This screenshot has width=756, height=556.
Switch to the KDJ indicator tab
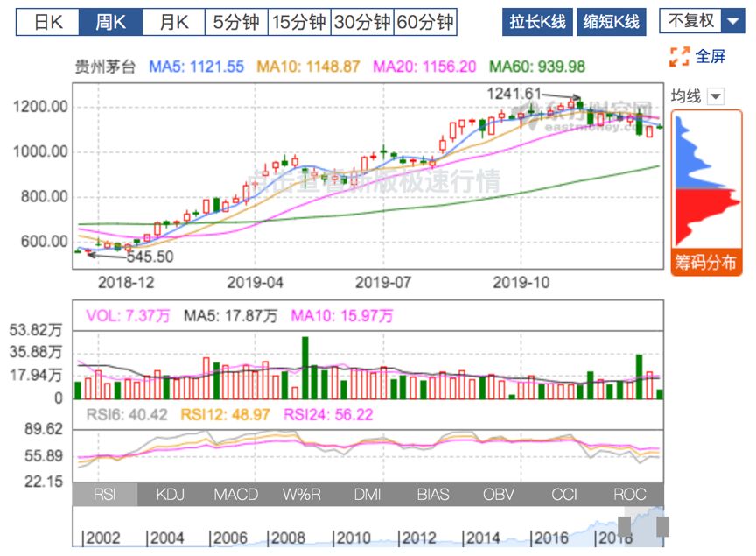tap(171, 494)
